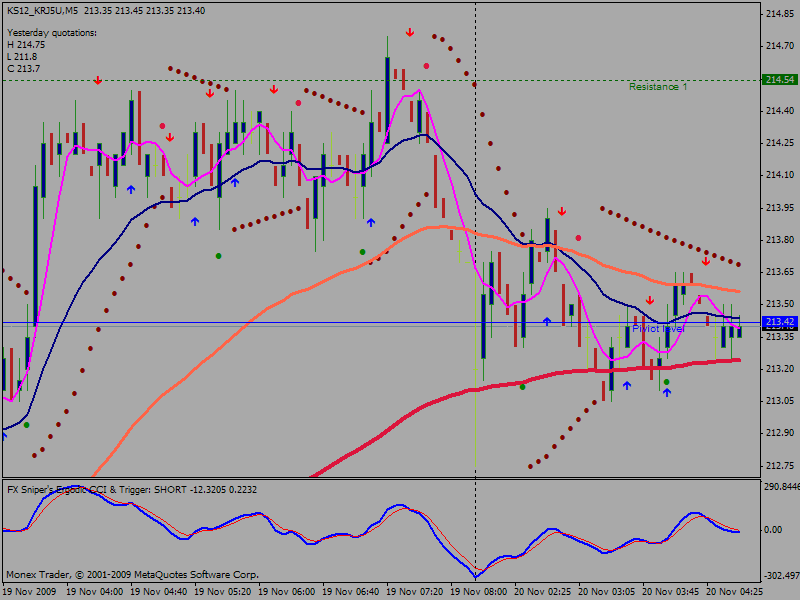Click 212.75 on the price axis
Viewport: 800px width, 600px height.
(780, 465)
